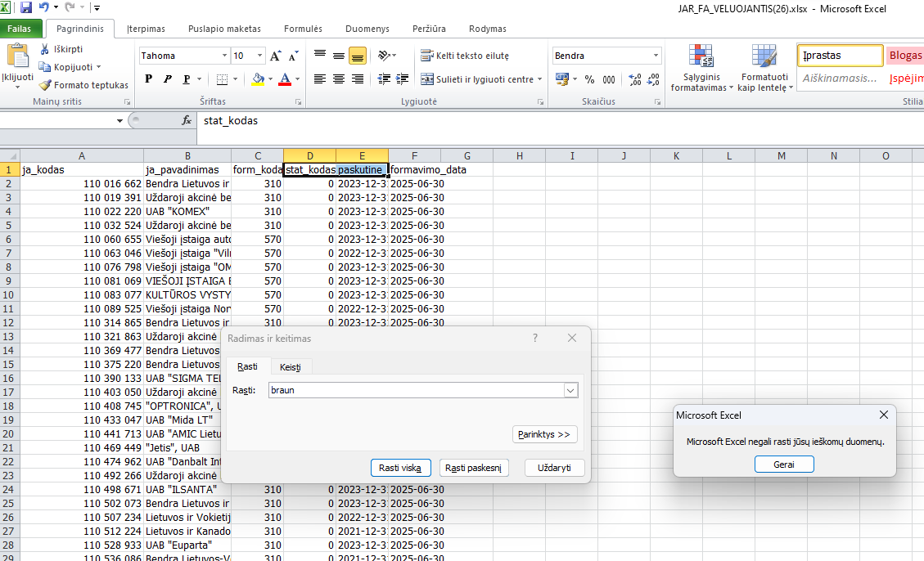The image size is (924, 561).
Task: Click the yellow fill color bucket
Action: (258, 79)
